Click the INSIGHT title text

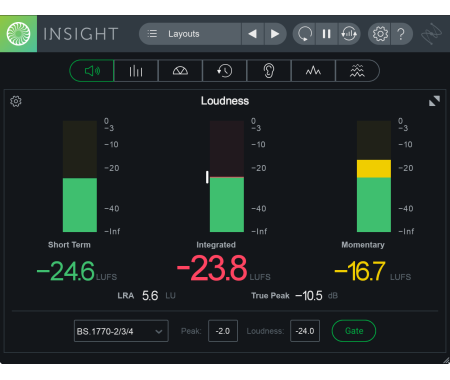pos(81,34)
